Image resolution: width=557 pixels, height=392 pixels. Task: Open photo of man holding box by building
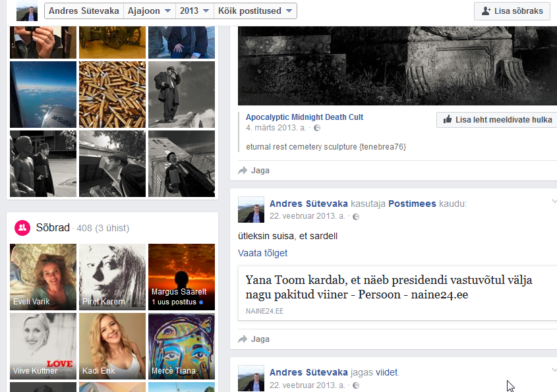[x=181, y=163]
